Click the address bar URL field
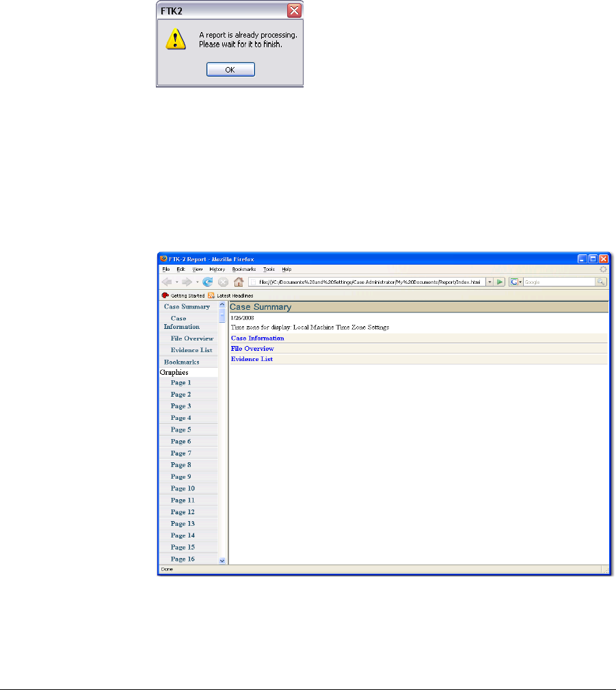 [x=367, y=282]
